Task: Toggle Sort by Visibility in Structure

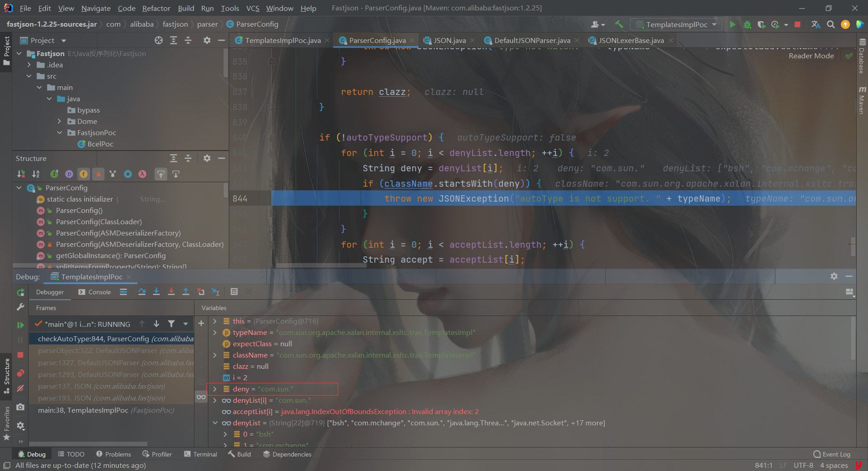Action: [x=21, y=174]
